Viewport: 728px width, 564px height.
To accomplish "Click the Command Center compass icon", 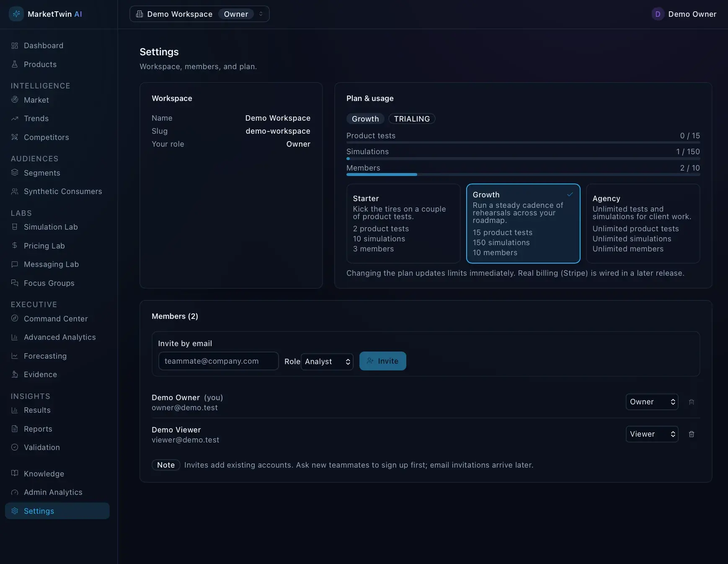I will 15,318.
